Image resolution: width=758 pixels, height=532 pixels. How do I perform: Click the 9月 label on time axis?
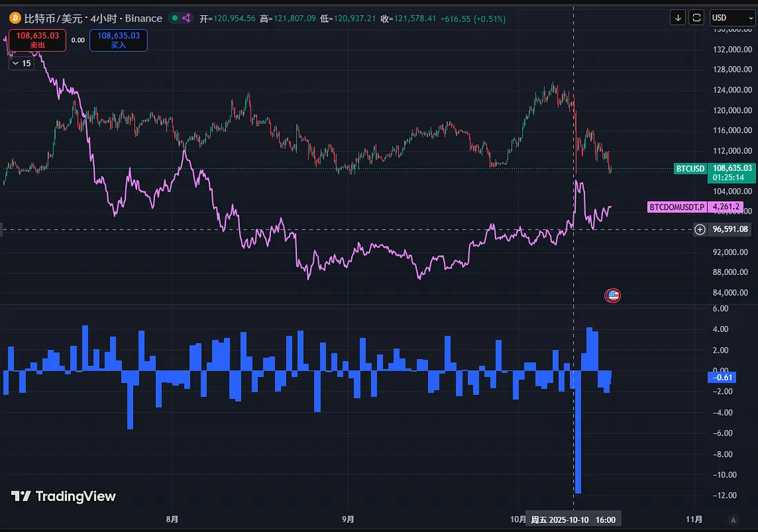pos(349,519)
